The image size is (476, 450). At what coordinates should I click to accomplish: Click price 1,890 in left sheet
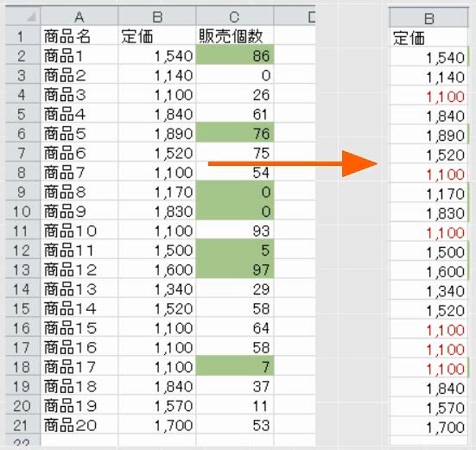(x=157, y=133)
